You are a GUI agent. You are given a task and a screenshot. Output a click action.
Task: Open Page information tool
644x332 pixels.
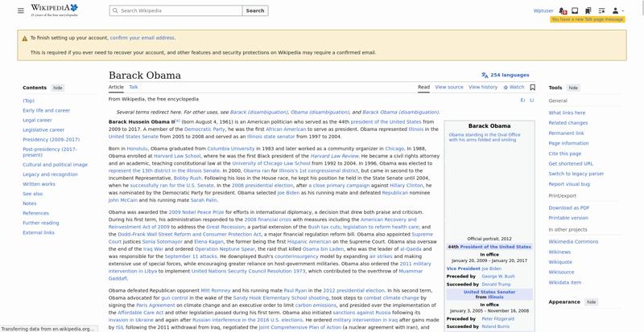568,143
